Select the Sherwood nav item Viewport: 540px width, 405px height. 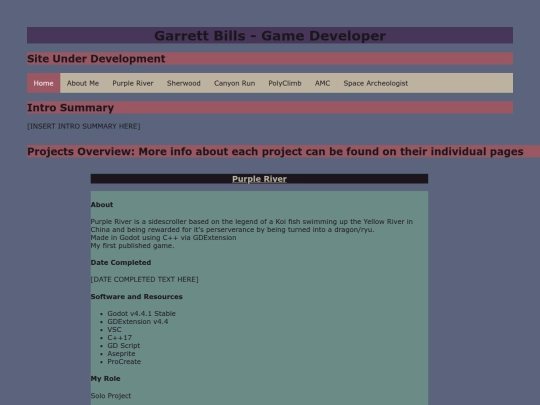(184, 83)
